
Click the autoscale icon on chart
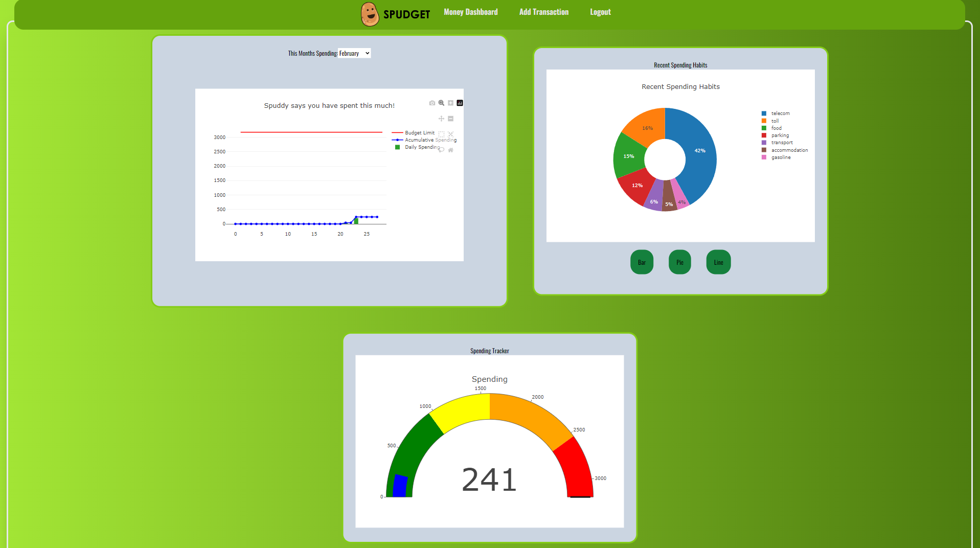450,134
